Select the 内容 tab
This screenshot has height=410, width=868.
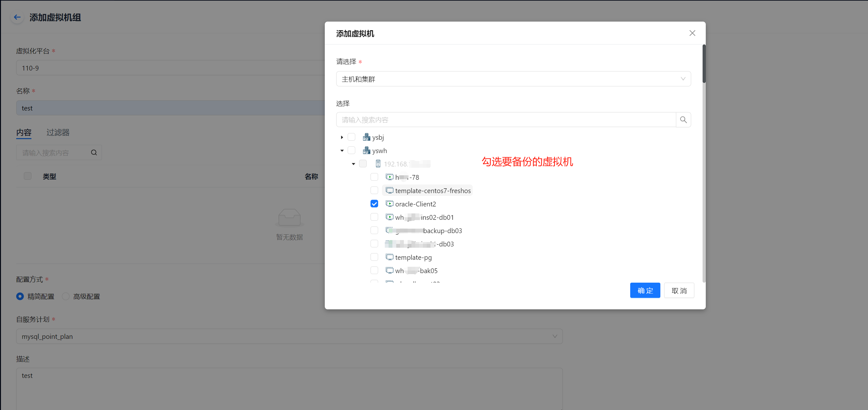(23, 132)
